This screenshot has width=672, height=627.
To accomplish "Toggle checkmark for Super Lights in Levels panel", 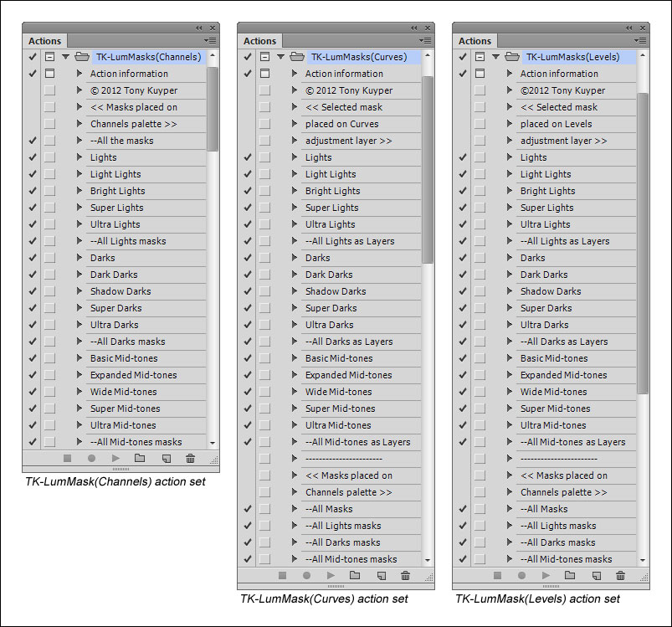I will (x=463, y=208).
